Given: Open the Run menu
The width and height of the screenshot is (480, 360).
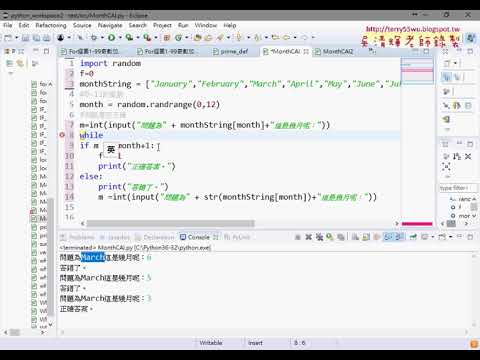Looking at the screenshot, I should [x=183, y=25].
